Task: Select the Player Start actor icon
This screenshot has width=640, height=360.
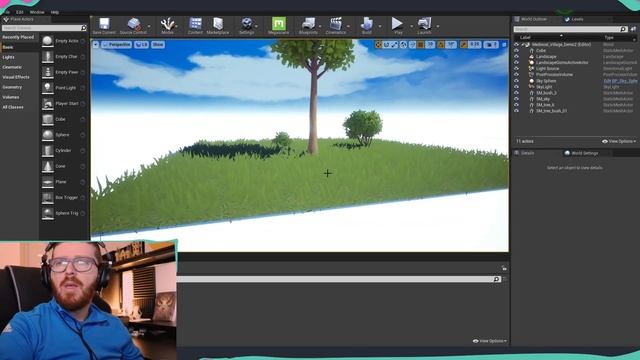Action: [x=48, y=104]
